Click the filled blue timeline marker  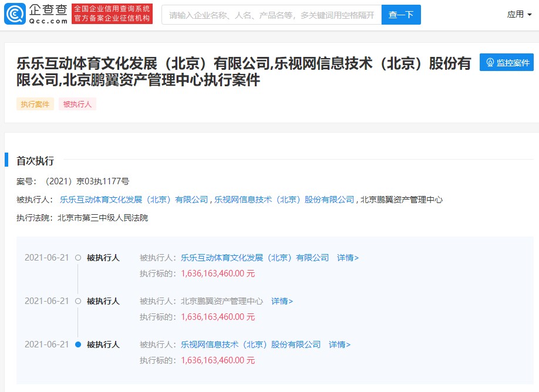coord(78,344)
